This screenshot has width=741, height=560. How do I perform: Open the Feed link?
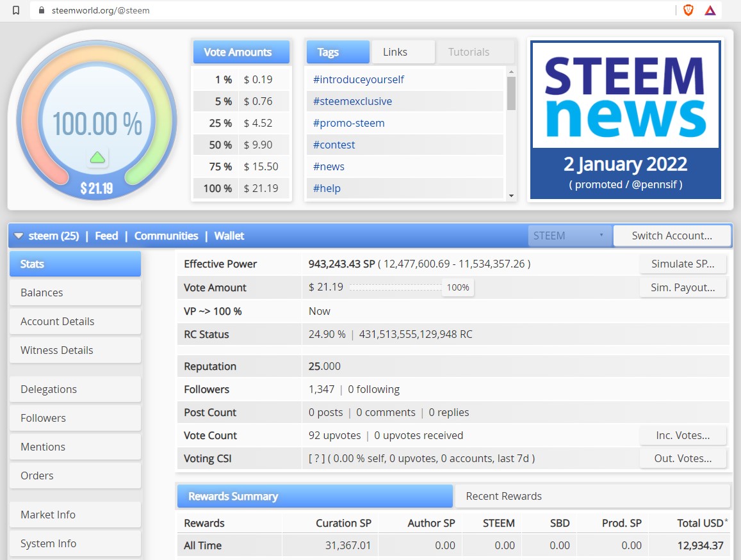pos(106,236)
